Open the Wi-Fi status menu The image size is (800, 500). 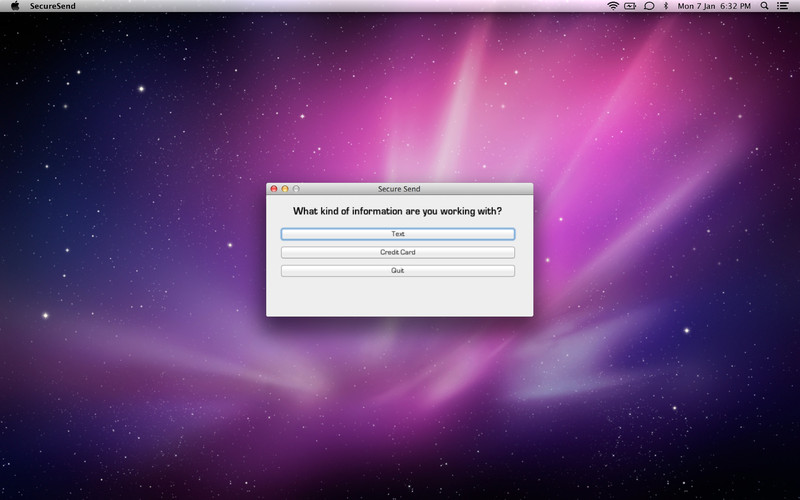613,6
